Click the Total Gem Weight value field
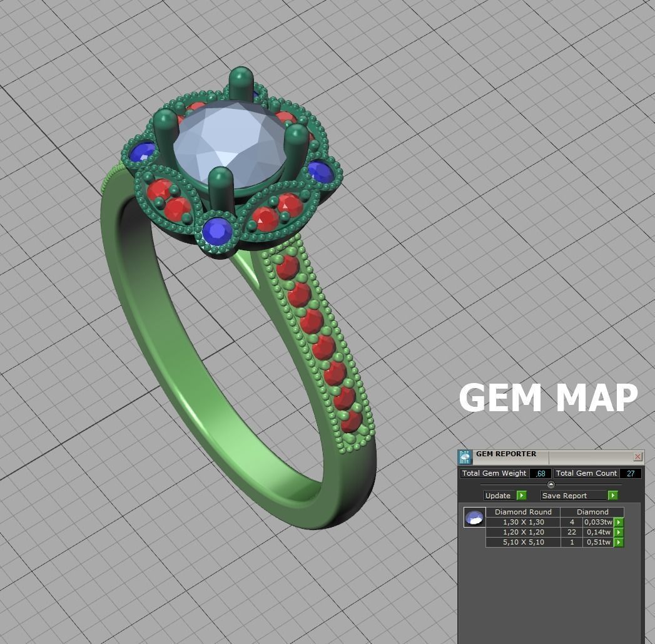 click(x=540, y=474)
